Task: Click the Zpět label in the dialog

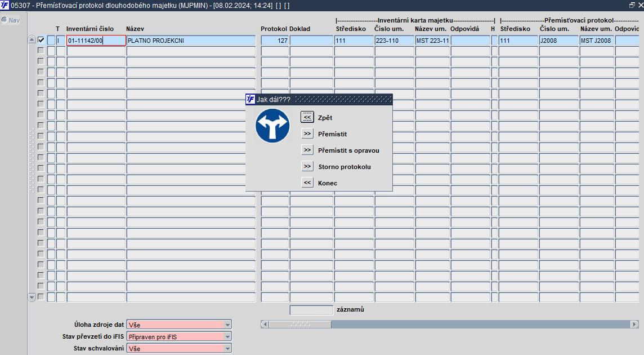Action: (325, 118)
